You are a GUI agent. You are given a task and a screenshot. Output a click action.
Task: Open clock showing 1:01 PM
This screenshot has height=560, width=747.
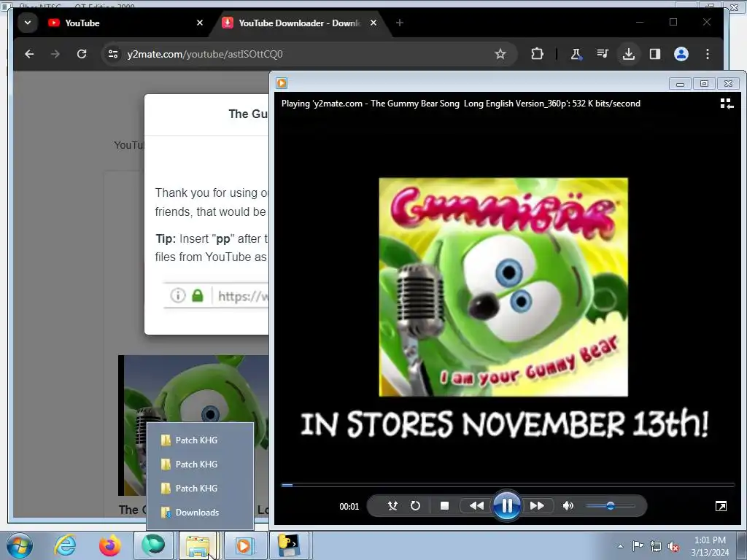click(x=710, y=546)
